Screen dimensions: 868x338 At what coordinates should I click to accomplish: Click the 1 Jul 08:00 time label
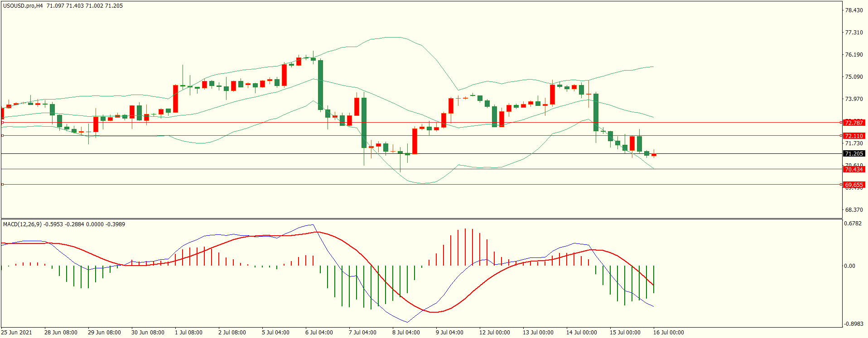pyautogui.click(x=188, y=333)
